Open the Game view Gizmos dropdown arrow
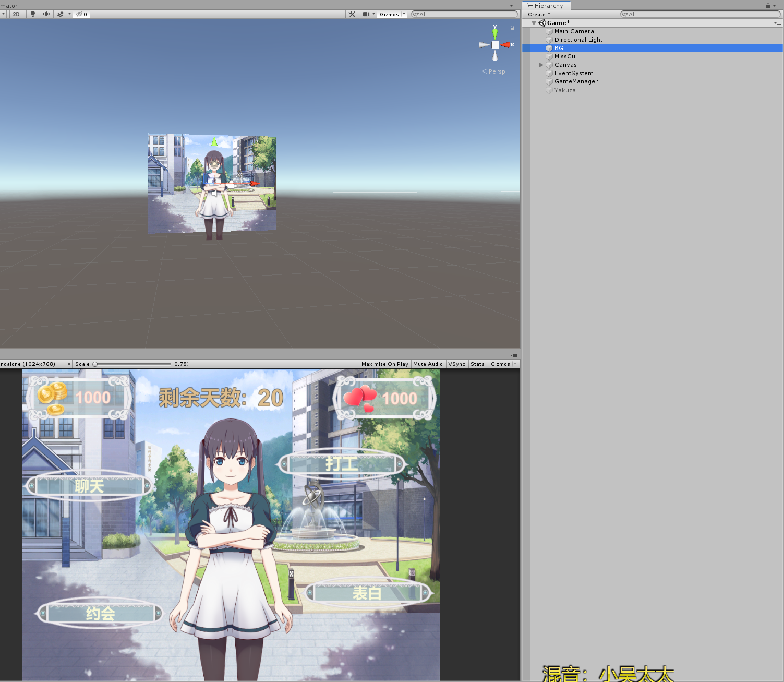This screenshot has width=784, height=682. click(515, 364)
